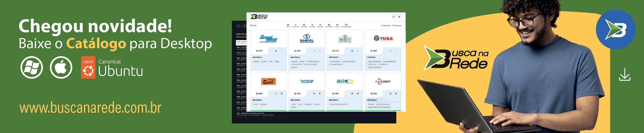Click the Apple logo icon on the banner

(x=61, y=67)
